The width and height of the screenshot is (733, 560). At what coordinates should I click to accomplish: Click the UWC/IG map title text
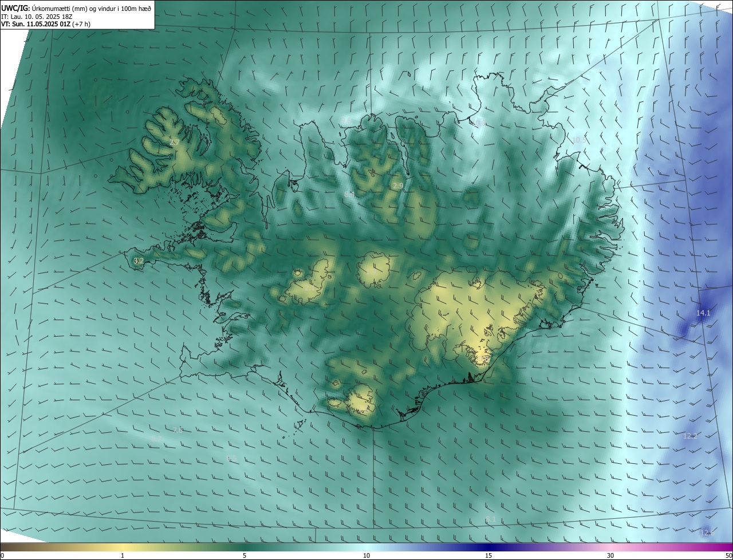(76, 8)
